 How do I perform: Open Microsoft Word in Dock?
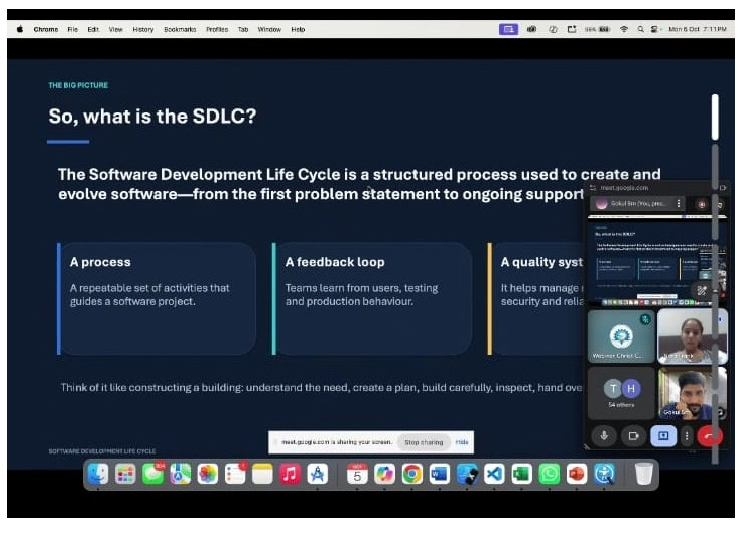[439, 474]
